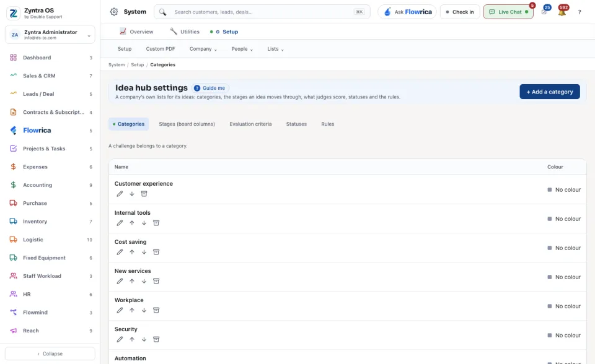Open the Contracts & Subscriptions section
This screenshot has width=595, height=364.
(x=50, y=112)
